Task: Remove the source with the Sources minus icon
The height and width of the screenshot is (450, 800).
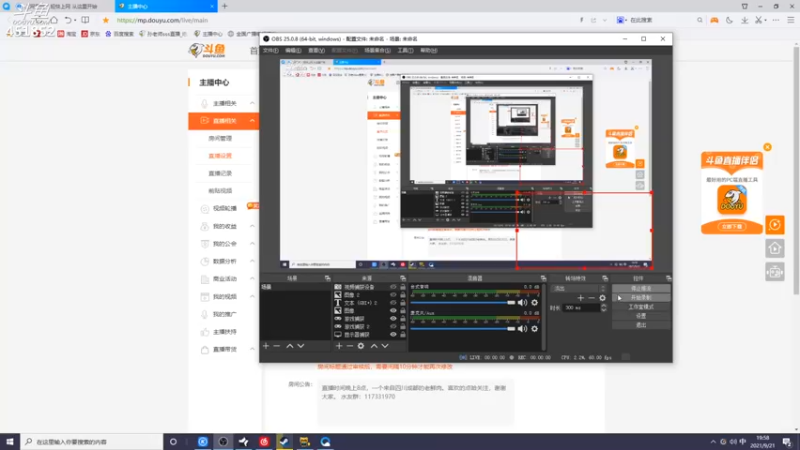Action: pyautogui.click(x=349, y=346)
